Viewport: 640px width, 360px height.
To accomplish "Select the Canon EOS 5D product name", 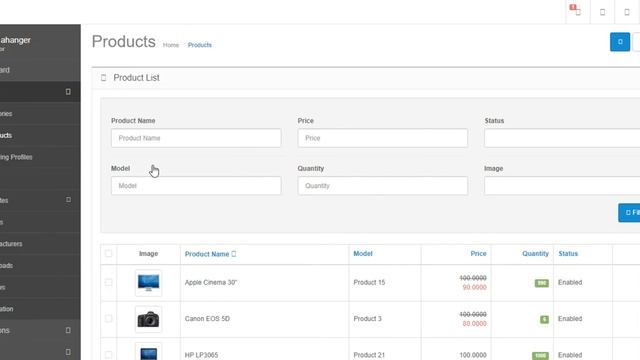I will click(x=207, y=318).
